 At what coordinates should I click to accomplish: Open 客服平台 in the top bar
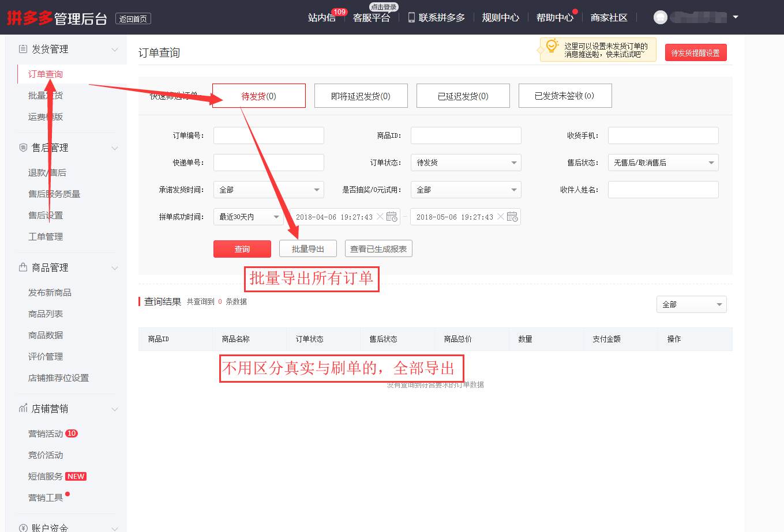(372, 18)
